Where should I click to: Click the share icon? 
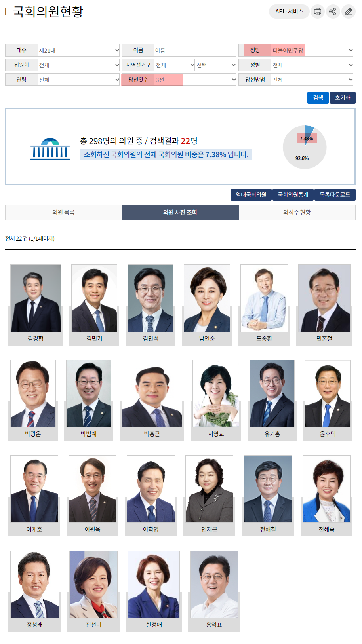[x=333, y=11]
